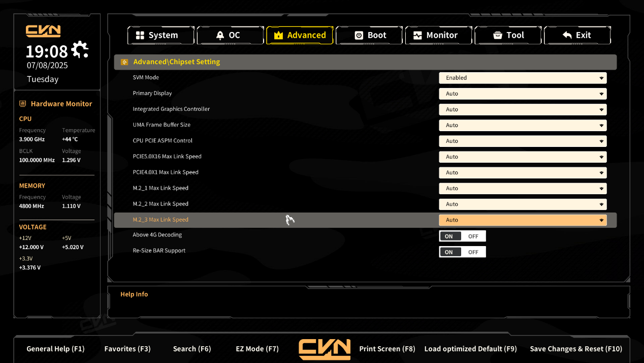Click the CPU PCIE ASPM Control label
Viewport: 644px width, 363px height.
[x=163, y=140]
